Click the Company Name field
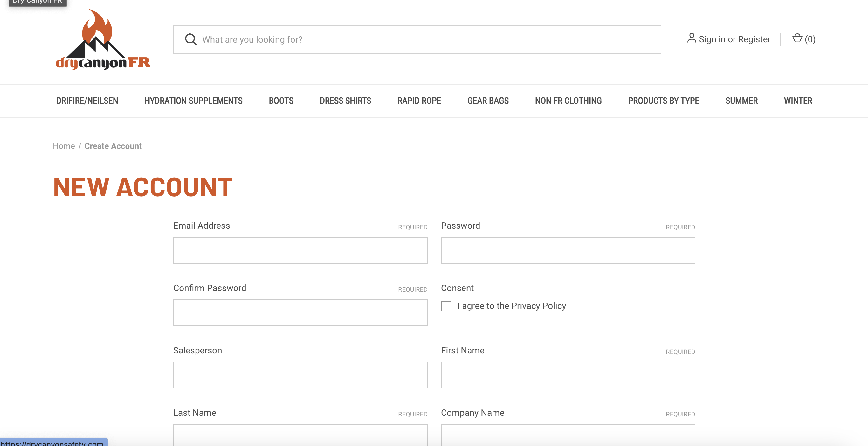This screenshot has height=446, width=868. point(568,435)
